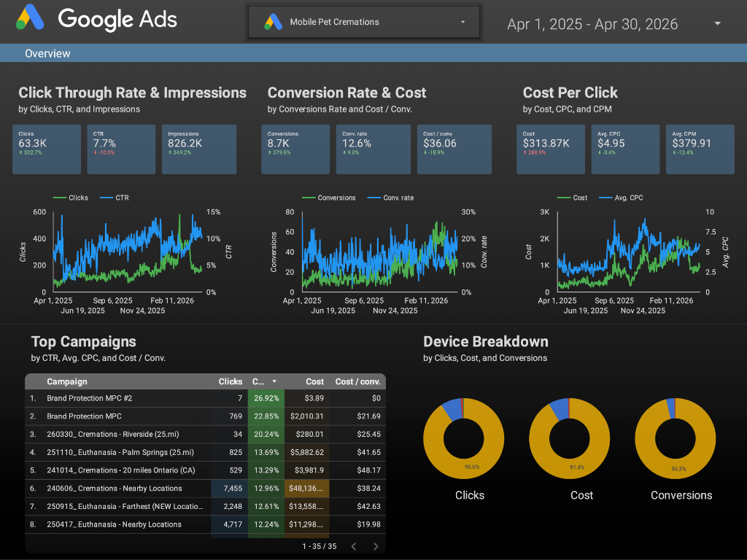Click the Conv. rate 12.6% scorecard
Screen dimensions: 747x560
[373, 149]
